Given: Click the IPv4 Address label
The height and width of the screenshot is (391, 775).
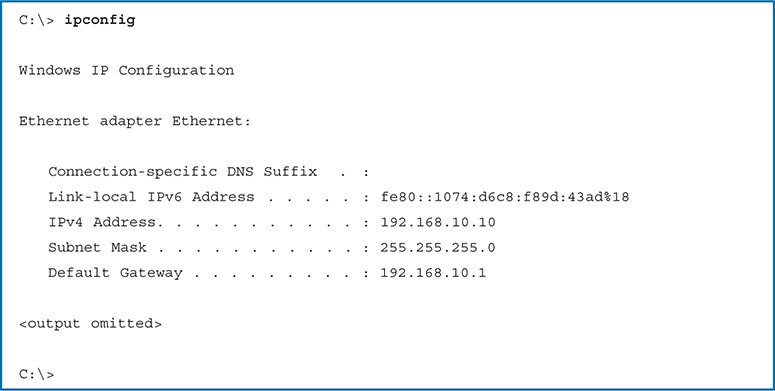Looking at the screenshot, I should (x=105, y=222).
